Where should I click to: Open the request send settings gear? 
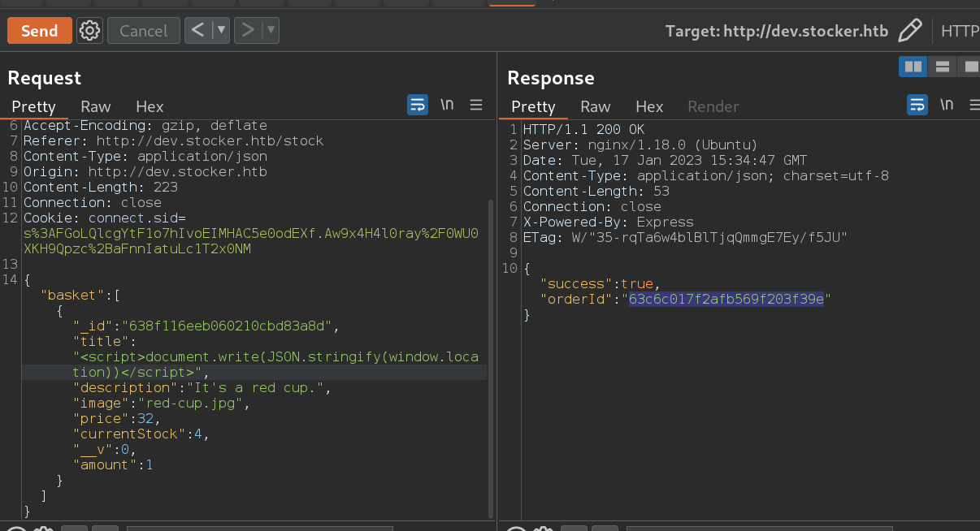tap(89, 31)
